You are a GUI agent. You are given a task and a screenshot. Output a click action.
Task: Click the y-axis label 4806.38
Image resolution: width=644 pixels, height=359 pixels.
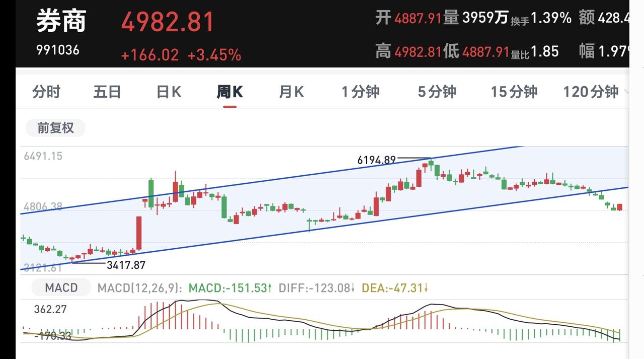coord(43,206)
